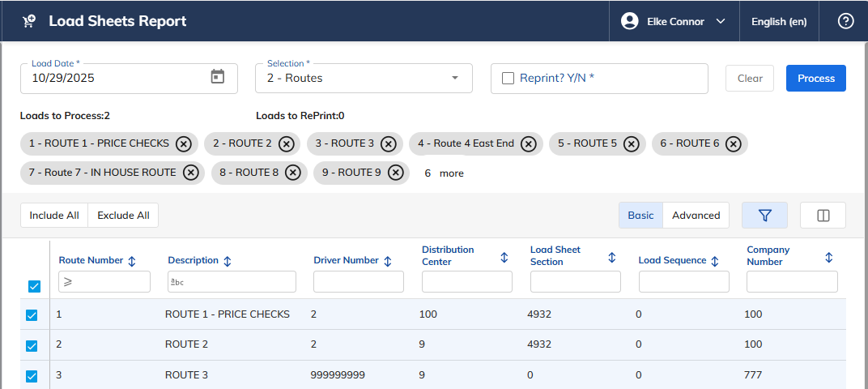
Task: Click the Distribution Center filter input
Action: pos(466,282)
